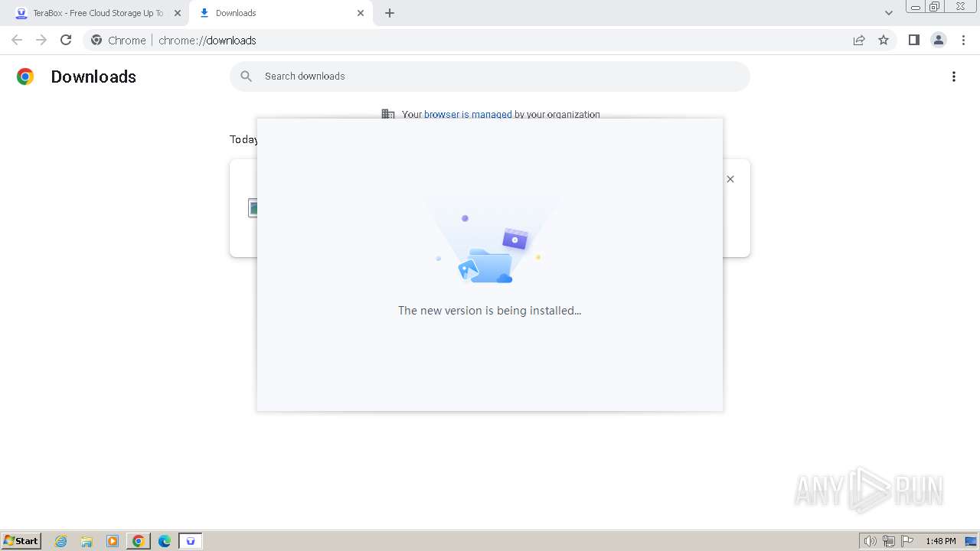Bookmark this page with star icon

point(884,41)
